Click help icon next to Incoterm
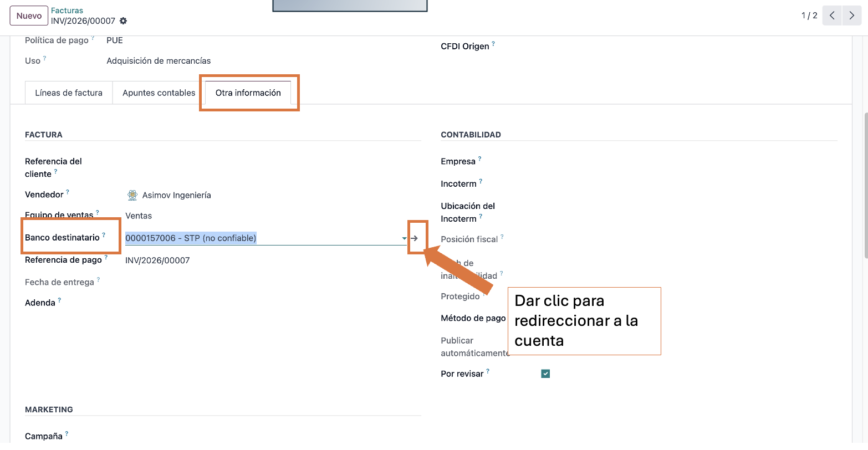Screen dimensions: 868x450 coord(481,181)
